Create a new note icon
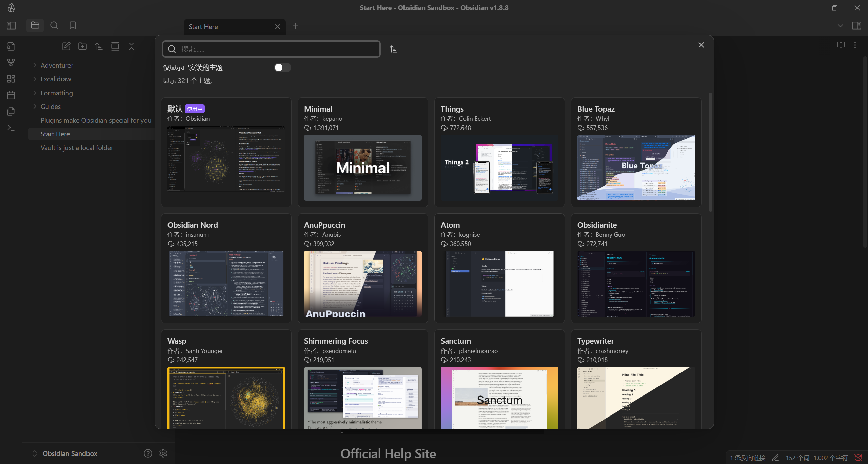The height and width of the screenshot is (464, 868). click(x=66, y=46)
